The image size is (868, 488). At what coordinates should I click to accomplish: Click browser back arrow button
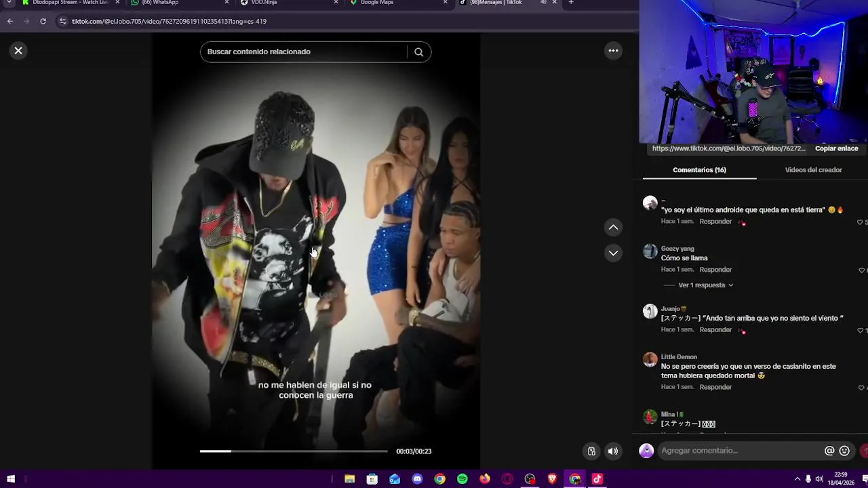tap(9, 21)
